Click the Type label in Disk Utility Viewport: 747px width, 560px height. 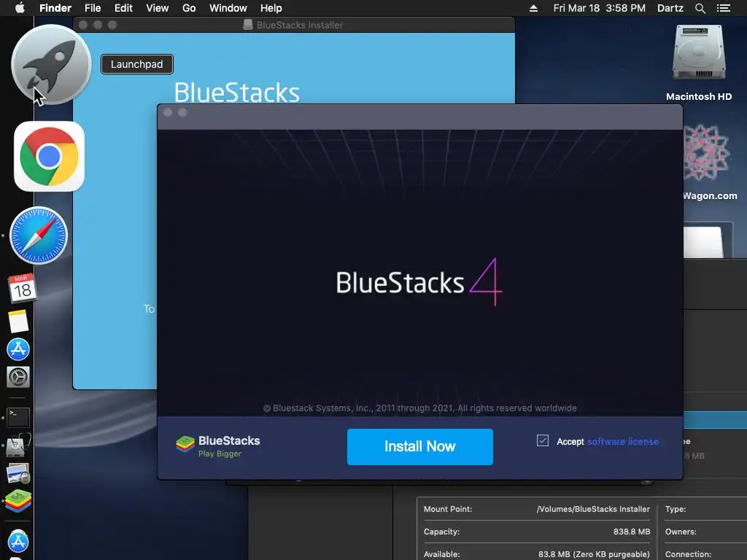click(x=676, y=509)
